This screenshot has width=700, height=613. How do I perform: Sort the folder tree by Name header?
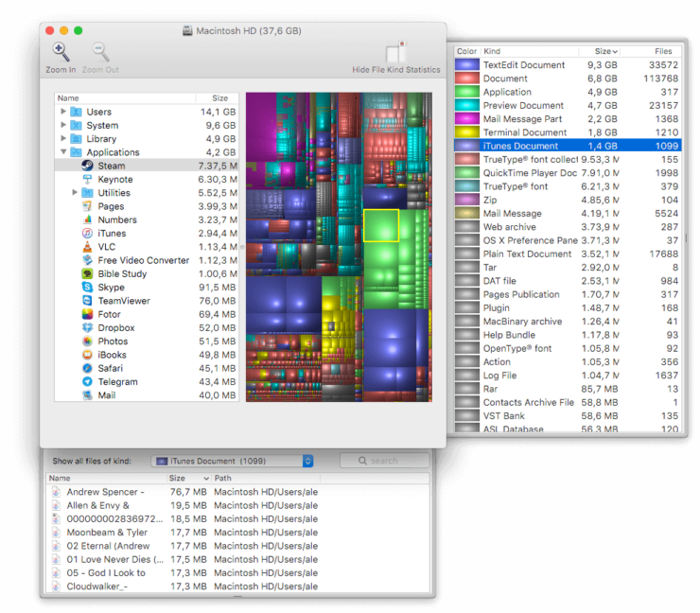(125, 98)
